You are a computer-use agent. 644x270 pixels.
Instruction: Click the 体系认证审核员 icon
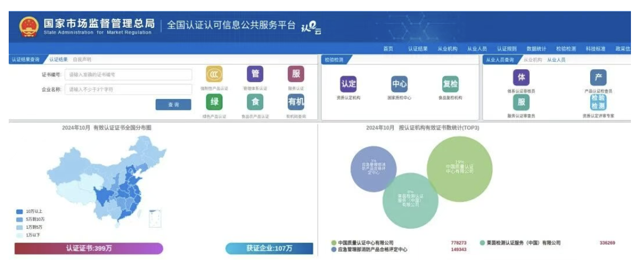(521, 77)
